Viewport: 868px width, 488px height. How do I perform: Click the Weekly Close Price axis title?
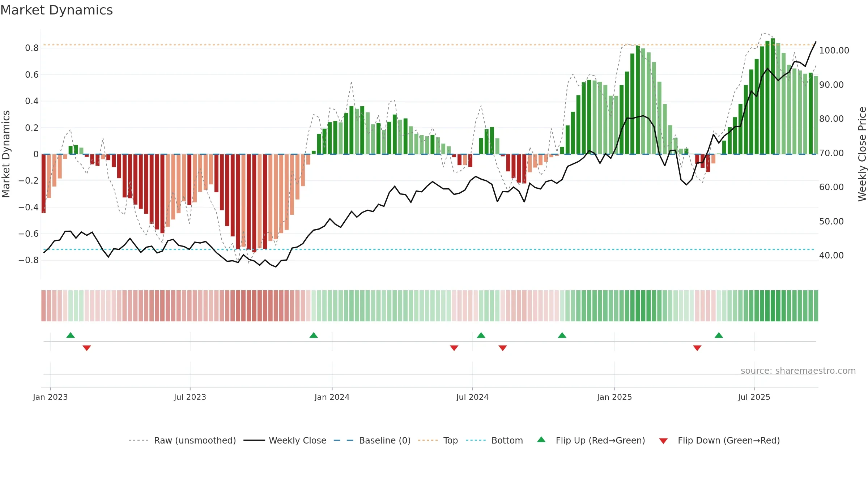pos(862,154)
